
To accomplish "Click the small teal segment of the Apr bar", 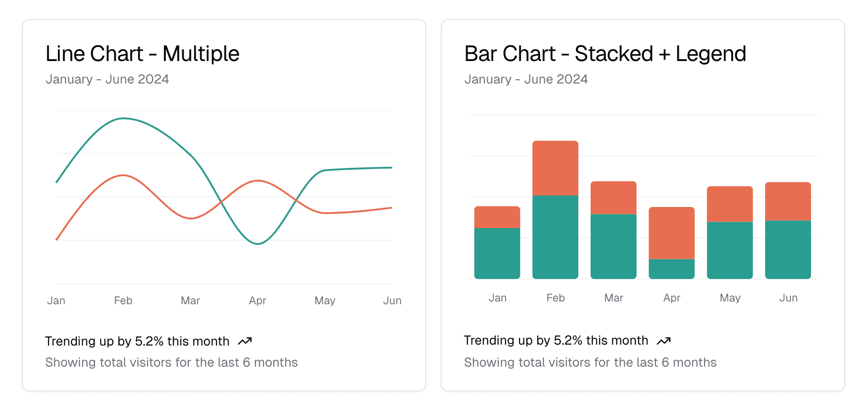I will pyautogui.click(x=671, y=269).
